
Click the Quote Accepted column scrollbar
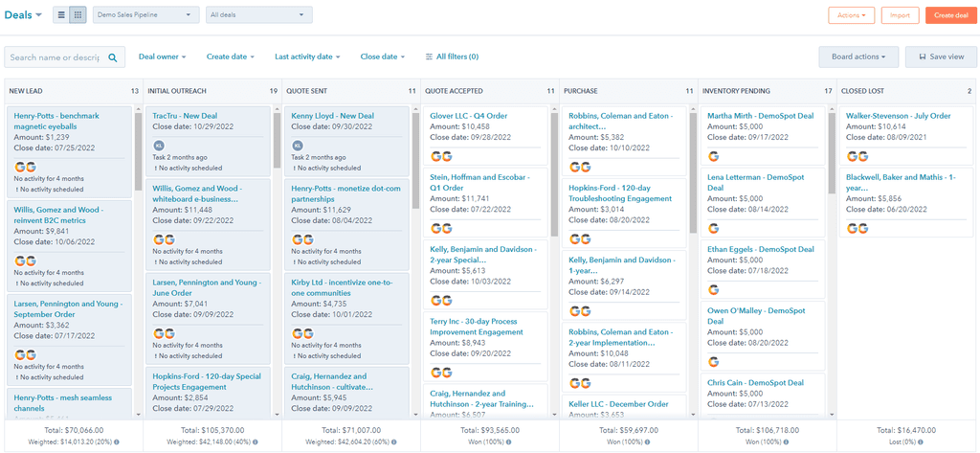pos(554,175)
